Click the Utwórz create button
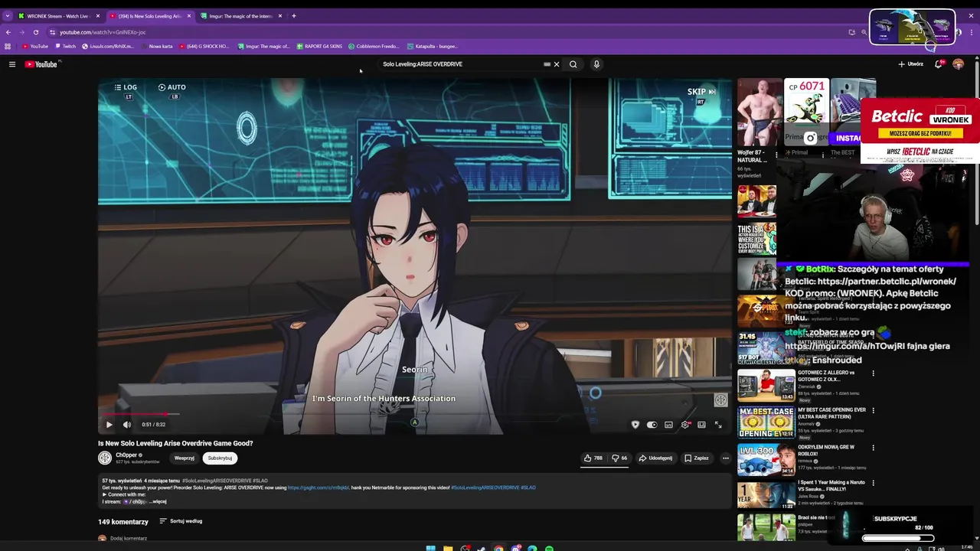 pyautogui.click(x=910, y=64)
